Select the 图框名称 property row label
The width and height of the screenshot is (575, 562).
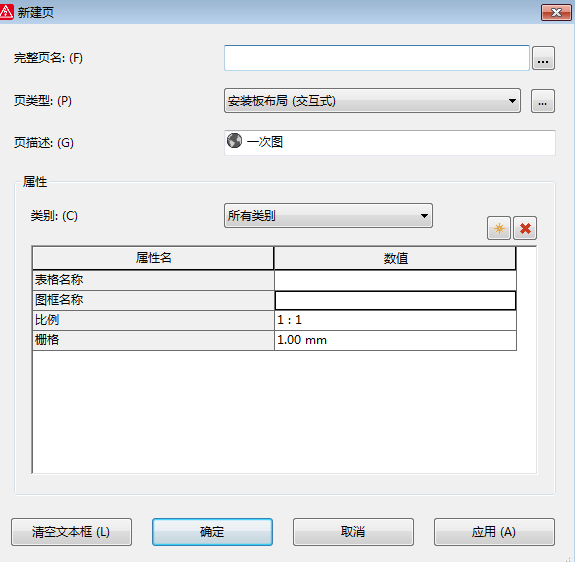tap(153, 300)
